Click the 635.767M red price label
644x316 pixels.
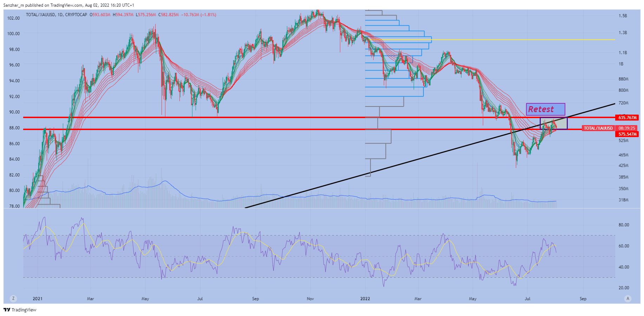[627, 118]
